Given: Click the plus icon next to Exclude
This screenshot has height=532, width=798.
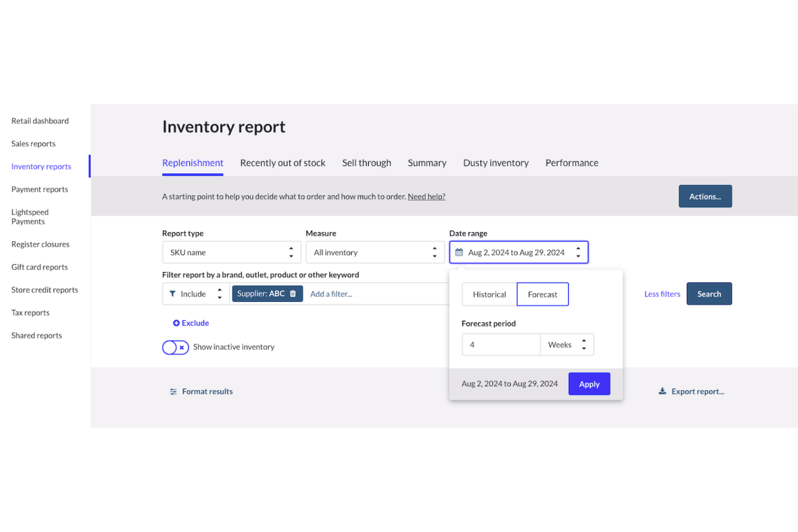Looking at the screenshot, I should pos(176,323).
